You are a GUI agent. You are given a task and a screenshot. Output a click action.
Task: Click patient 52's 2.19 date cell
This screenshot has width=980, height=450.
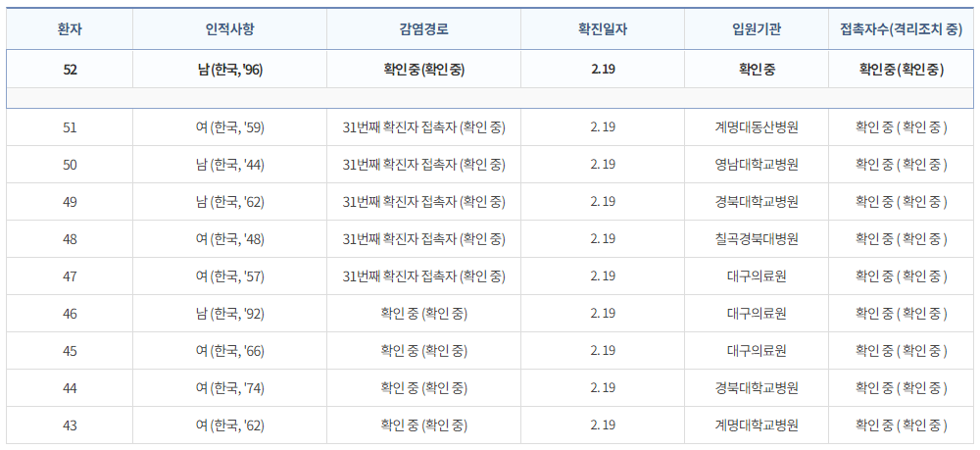[x=603, y=70]
